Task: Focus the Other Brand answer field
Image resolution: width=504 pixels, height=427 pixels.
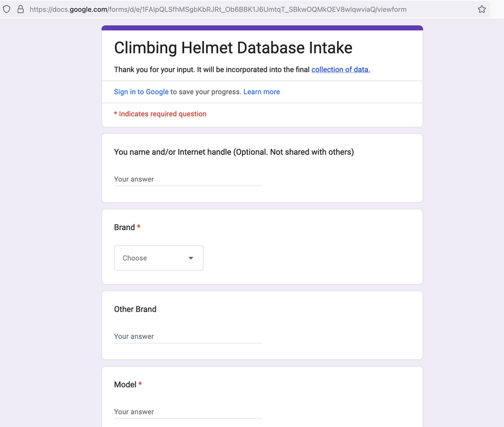Action: click(188, 336)
